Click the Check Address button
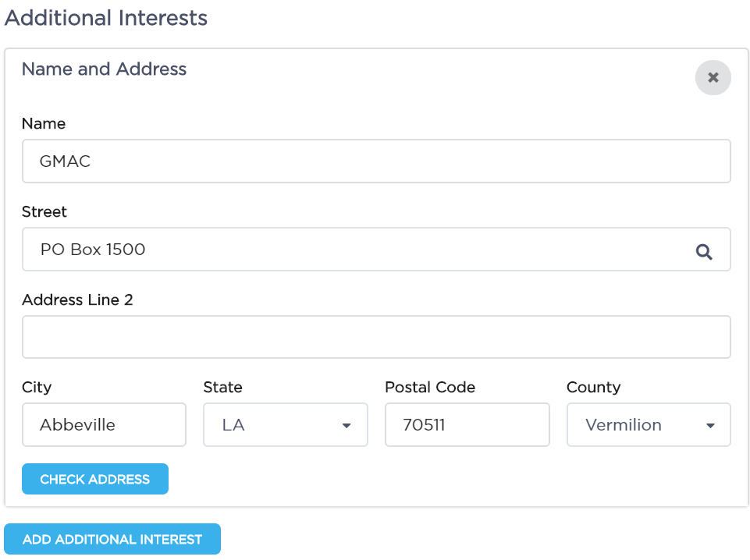The height and width of the screenshot is (560, 750). [x=95, y=479]
